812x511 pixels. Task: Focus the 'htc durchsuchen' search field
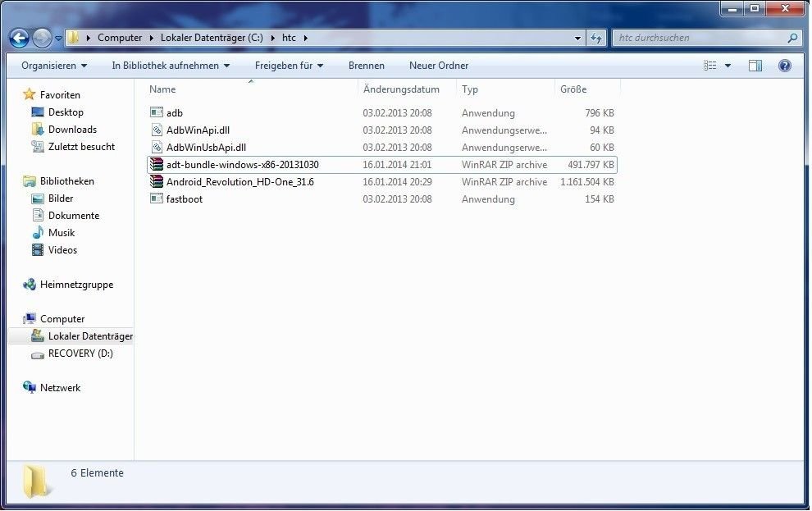pos(699,38)
